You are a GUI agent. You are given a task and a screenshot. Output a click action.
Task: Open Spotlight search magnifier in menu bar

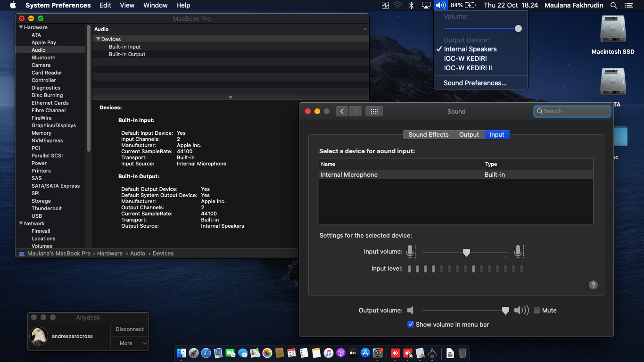pos(613,5)
